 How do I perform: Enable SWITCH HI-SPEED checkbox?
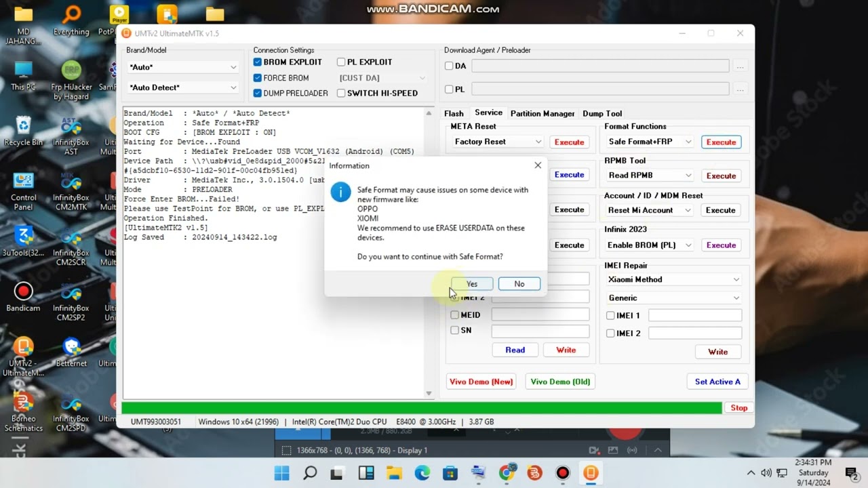point(341,94)
